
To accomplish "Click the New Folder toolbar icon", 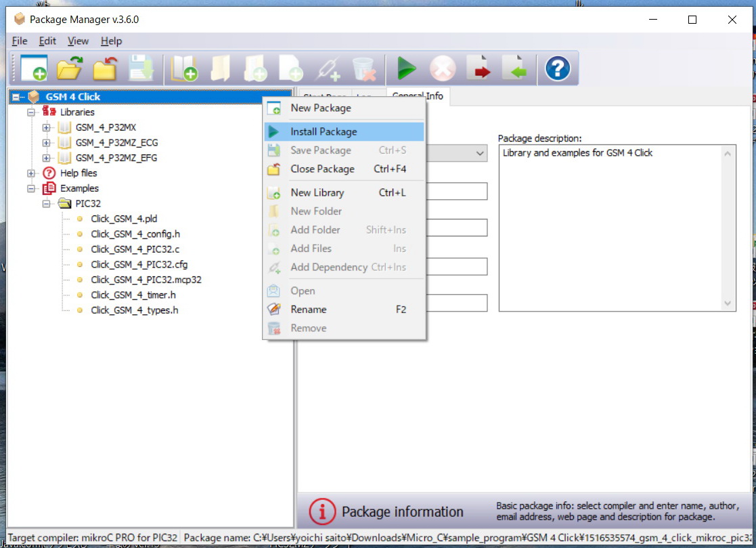I will (x=220, y=68).
